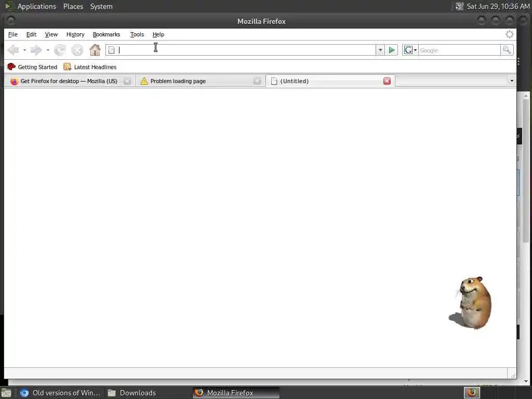Click the search magnifier icon
The image size is (532, 399).
tap(507, 50)
